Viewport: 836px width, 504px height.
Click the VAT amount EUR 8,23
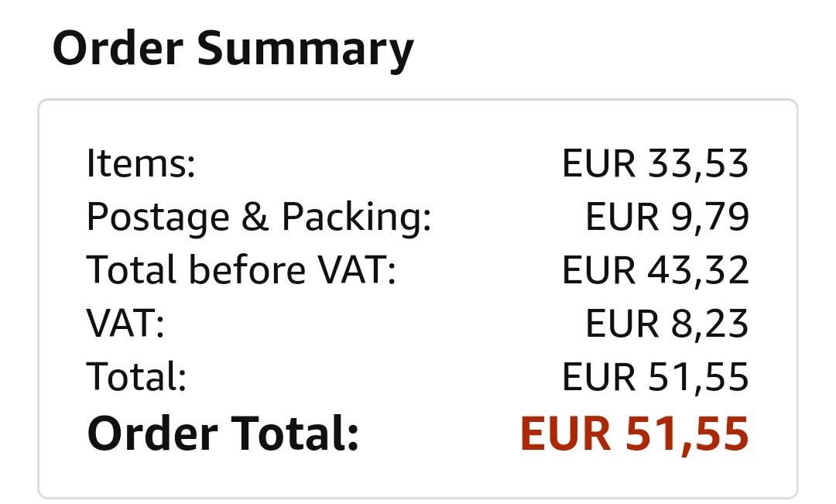(667, 323)
